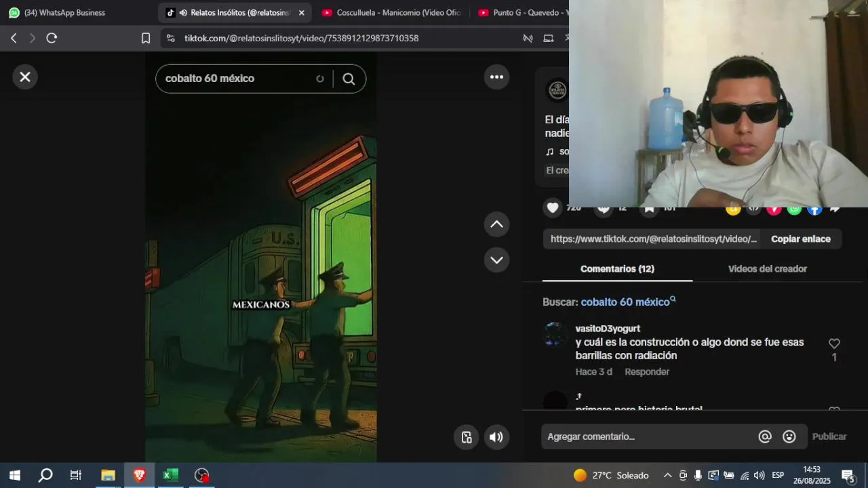This screenshot has width=868, height=488.
Task: Click the camera-in-use tray icon
Action: point(683,475)
